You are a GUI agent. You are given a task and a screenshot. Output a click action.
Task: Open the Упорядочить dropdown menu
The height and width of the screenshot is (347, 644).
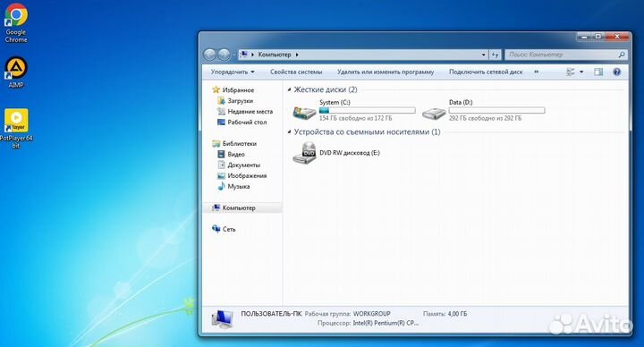(233, 72)
